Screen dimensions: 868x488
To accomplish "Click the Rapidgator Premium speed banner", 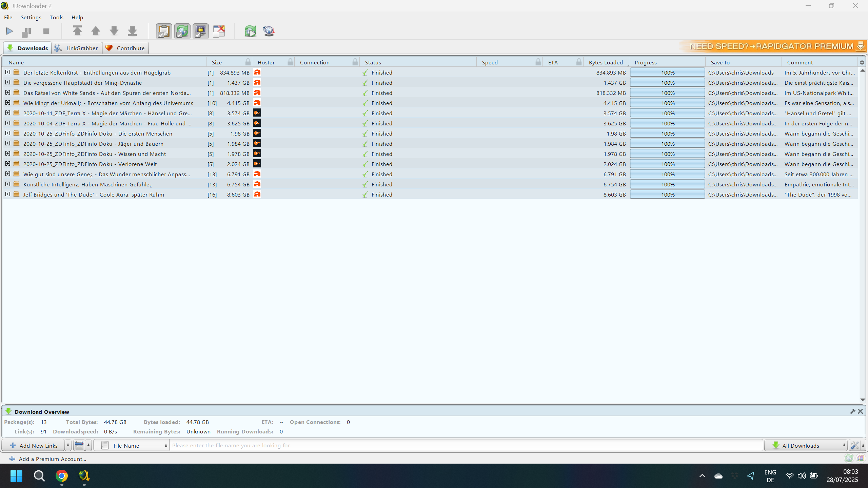I will 773,46.
